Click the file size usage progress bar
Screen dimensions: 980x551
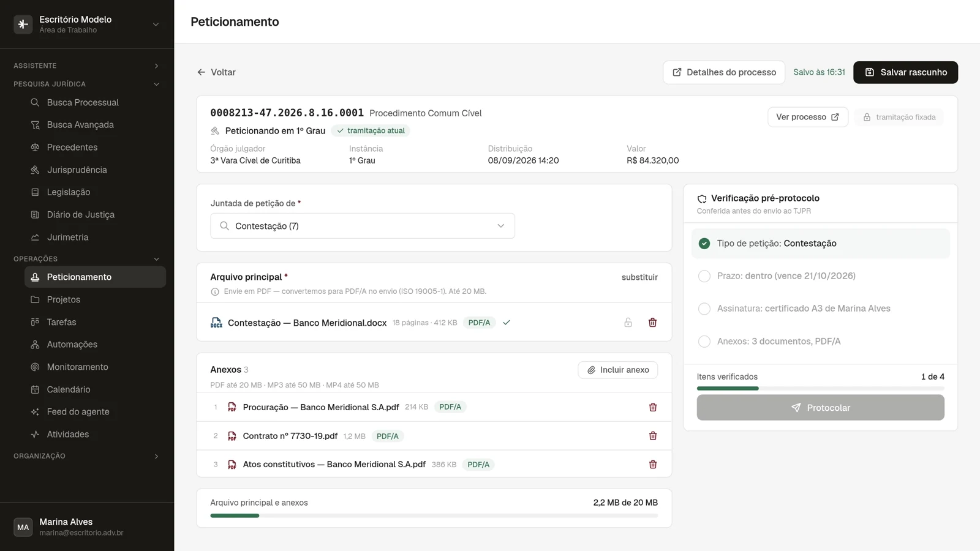click(x=434, y=515)
